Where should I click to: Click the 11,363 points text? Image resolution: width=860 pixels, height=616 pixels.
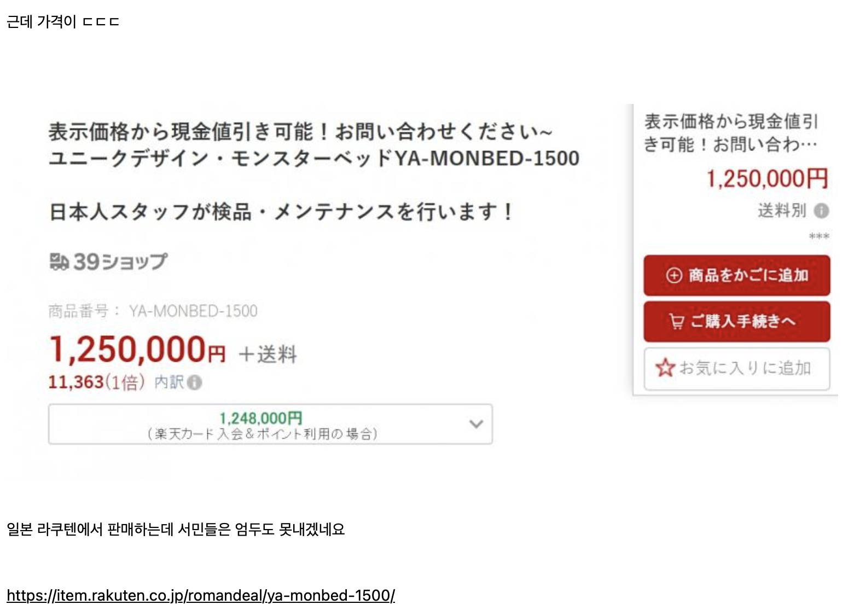coord(76,382)
